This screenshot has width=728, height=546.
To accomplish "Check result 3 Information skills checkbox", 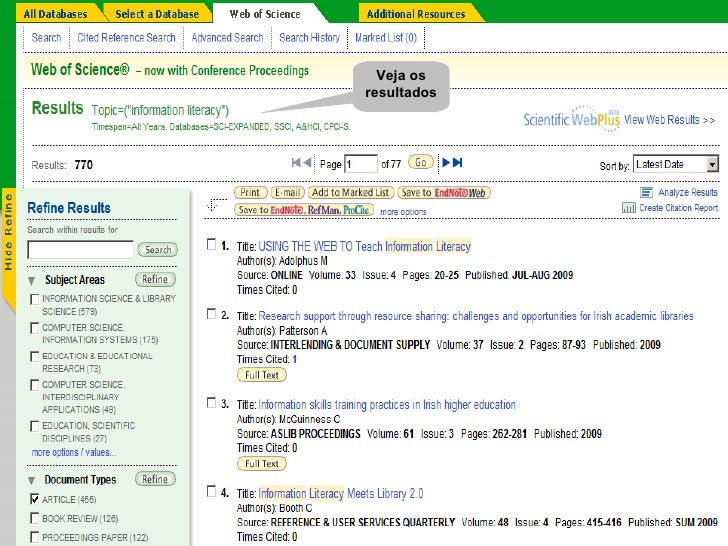I will pyautogui.click(x=211, y=403).
